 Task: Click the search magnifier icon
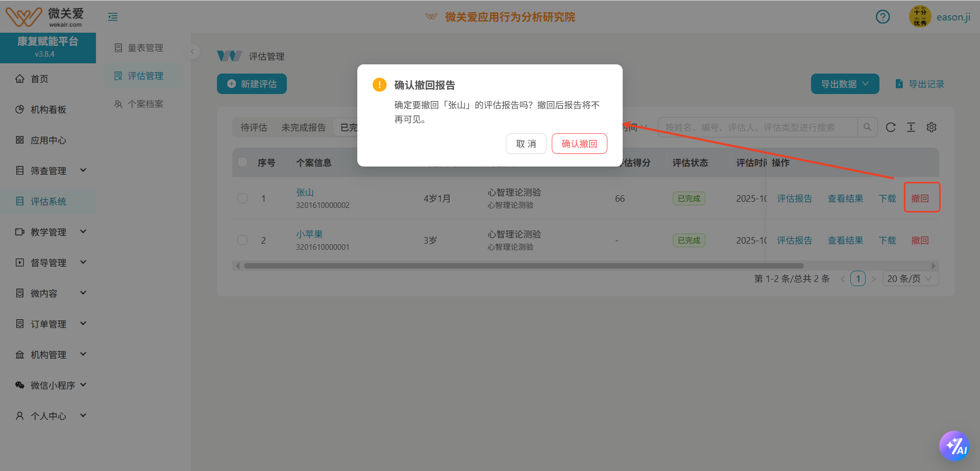point(867,127)
